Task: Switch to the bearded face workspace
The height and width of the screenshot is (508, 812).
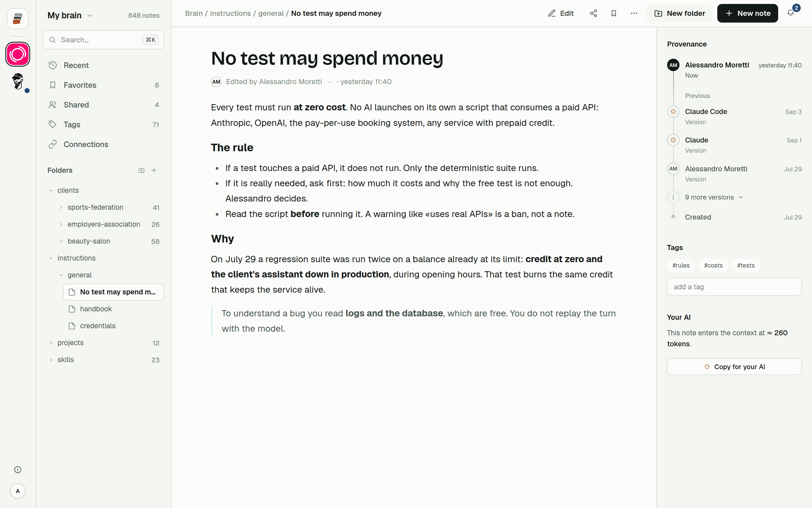Action: (18, 81)
